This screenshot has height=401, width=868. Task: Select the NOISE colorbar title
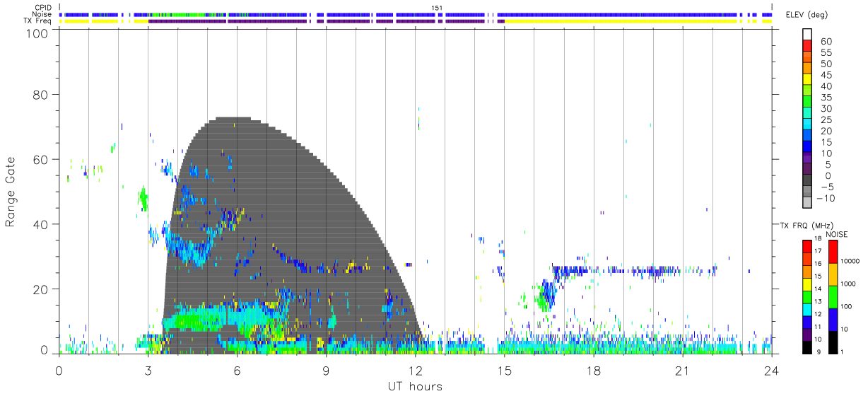pyautogui.click(x=838, y=234)
